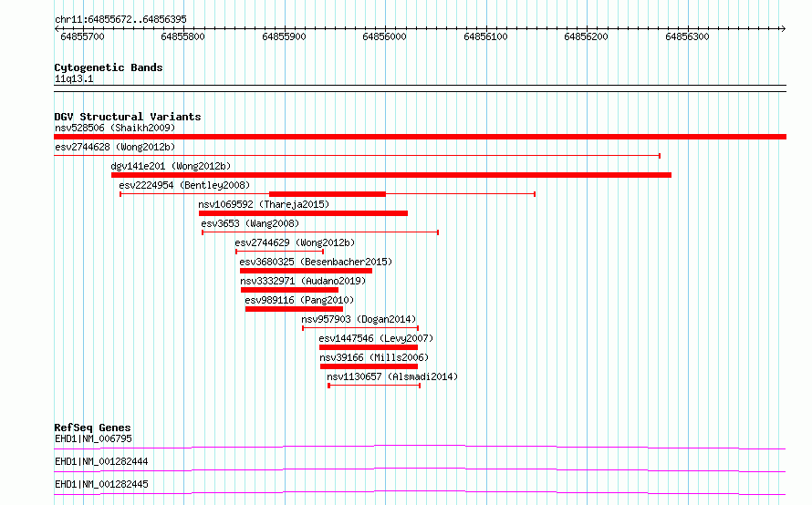Viewport: 812px width, 505px height.
Task: Click ruler position 64856200
Action: coord(586,36)
